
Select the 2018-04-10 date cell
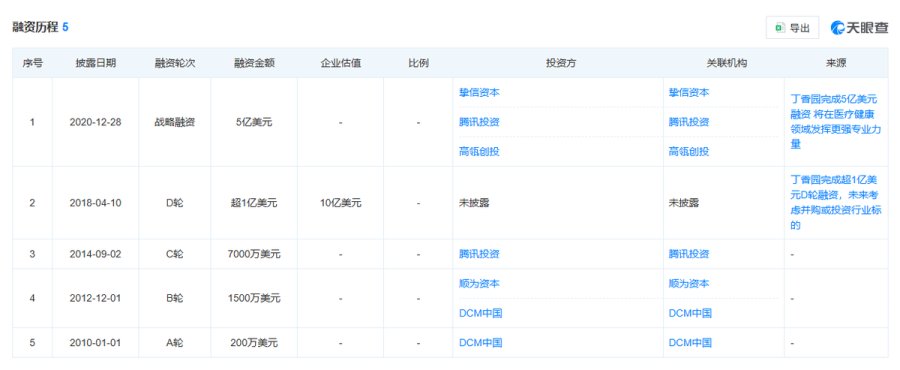coord(95,203)
